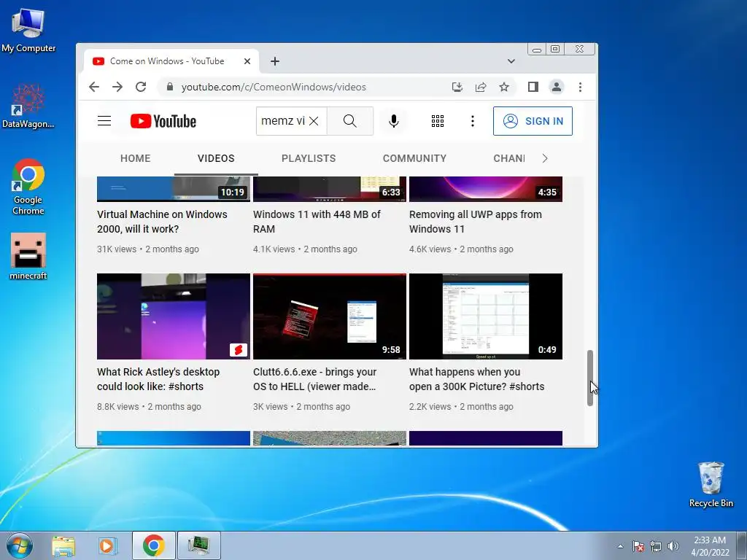Click the browser forward arrow
The image size is (747, 560).
(117, 87)
